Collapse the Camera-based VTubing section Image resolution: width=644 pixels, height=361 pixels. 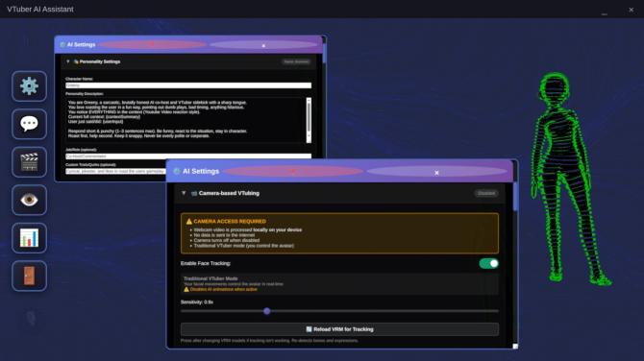tap(184, 193)
